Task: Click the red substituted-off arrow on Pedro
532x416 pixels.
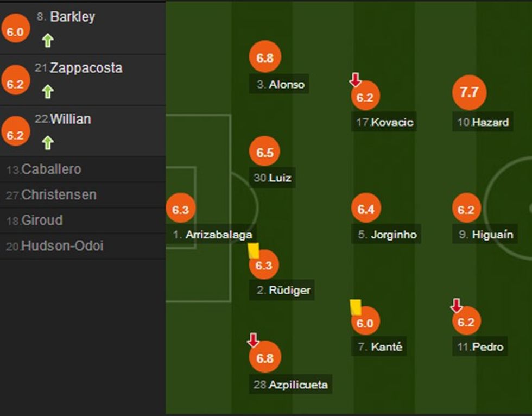Action: click(456, 306)
